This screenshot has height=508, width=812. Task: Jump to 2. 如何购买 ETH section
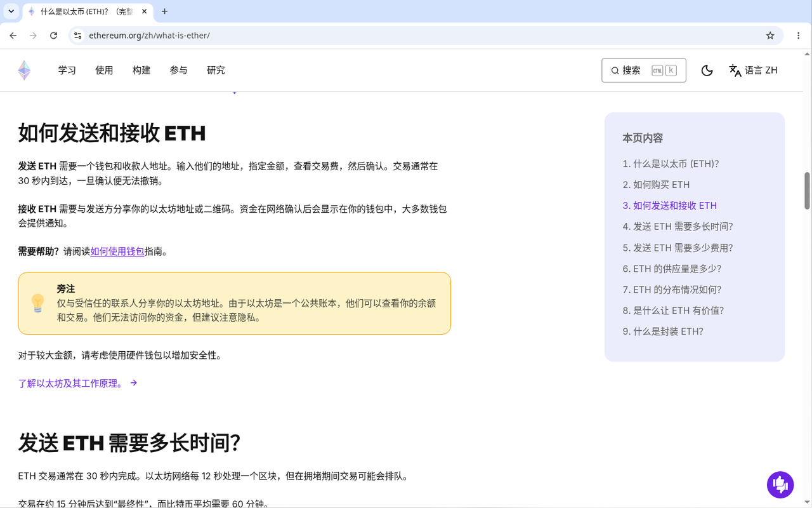656,185
